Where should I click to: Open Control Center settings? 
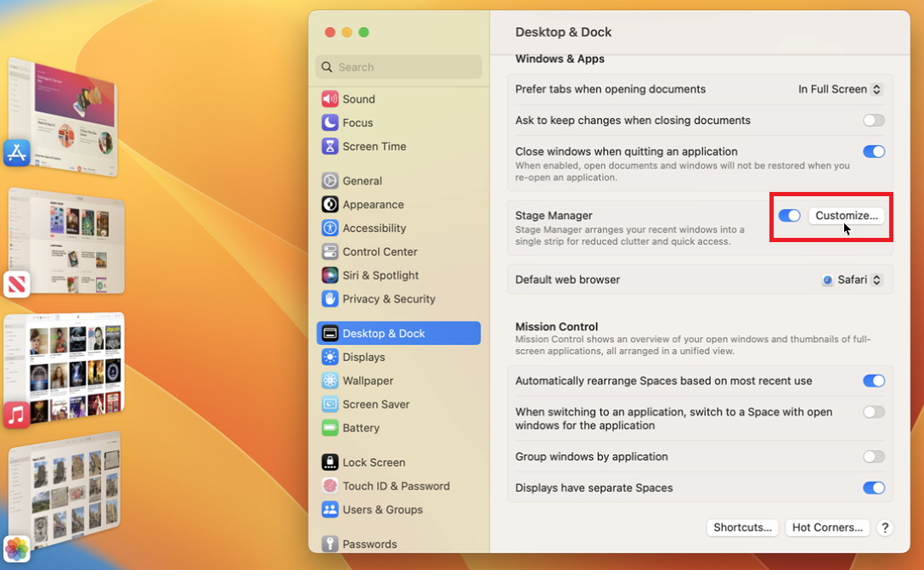click(331, 251)
